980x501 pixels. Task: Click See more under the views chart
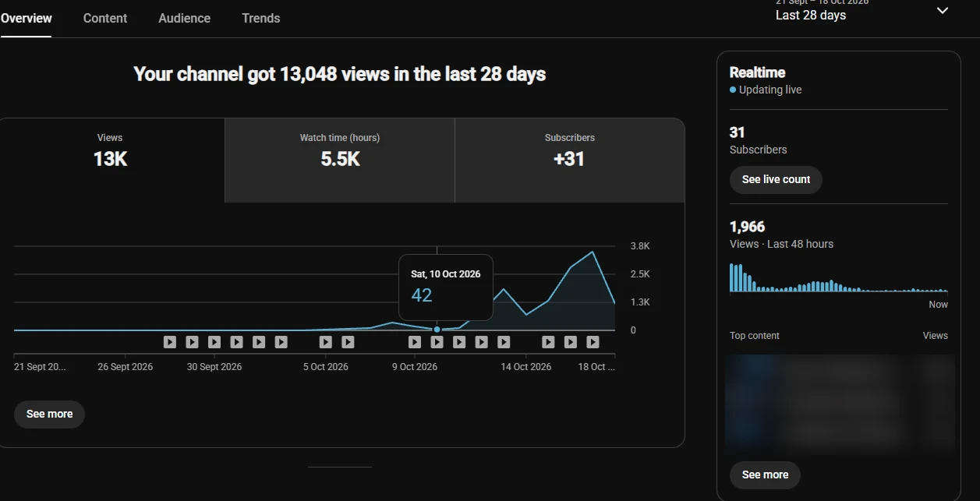49,414
